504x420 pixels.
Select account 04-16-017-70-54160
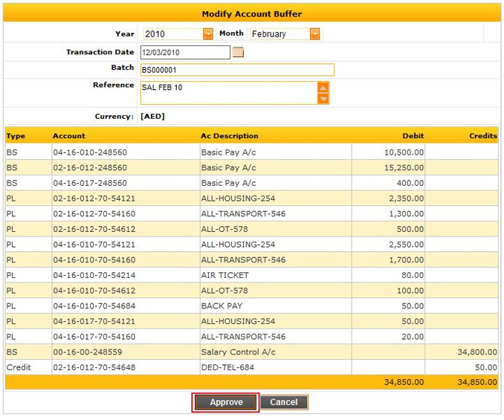point(94,337)
